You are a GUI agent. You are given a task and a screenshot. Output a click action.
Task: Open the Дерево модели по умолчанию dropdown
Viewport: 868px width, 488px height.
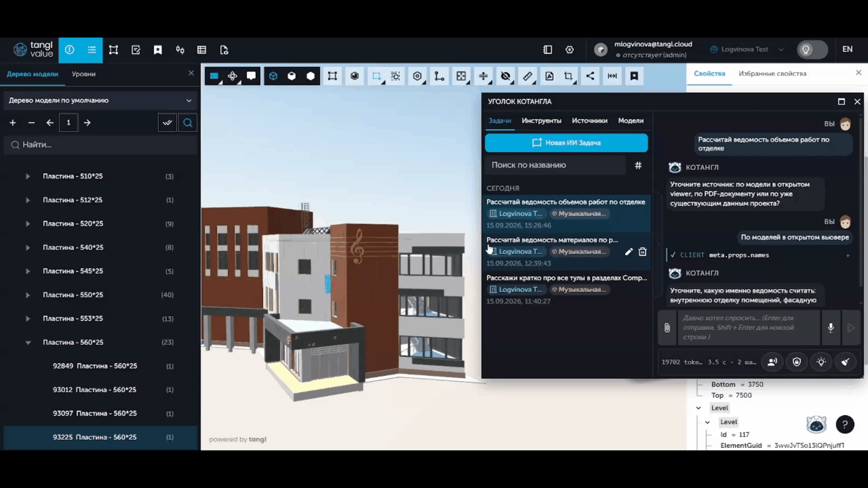tap(100, 100)
